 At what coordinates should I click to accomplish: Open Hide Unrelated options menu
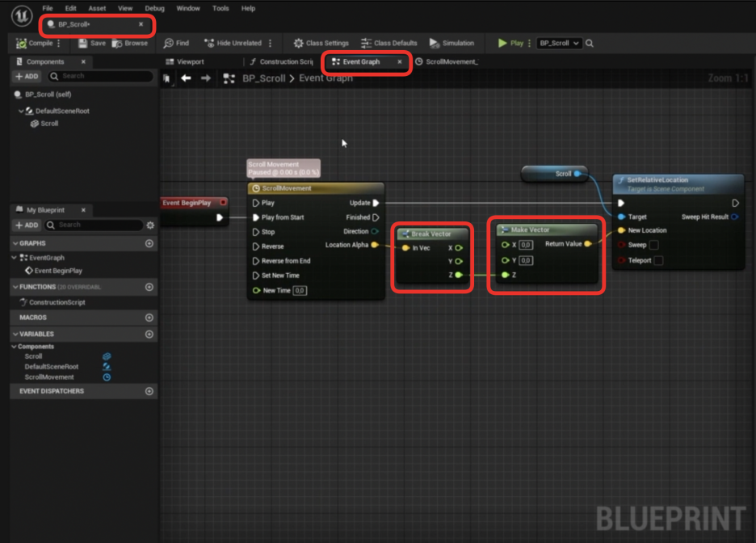click(x=270, y=44)
